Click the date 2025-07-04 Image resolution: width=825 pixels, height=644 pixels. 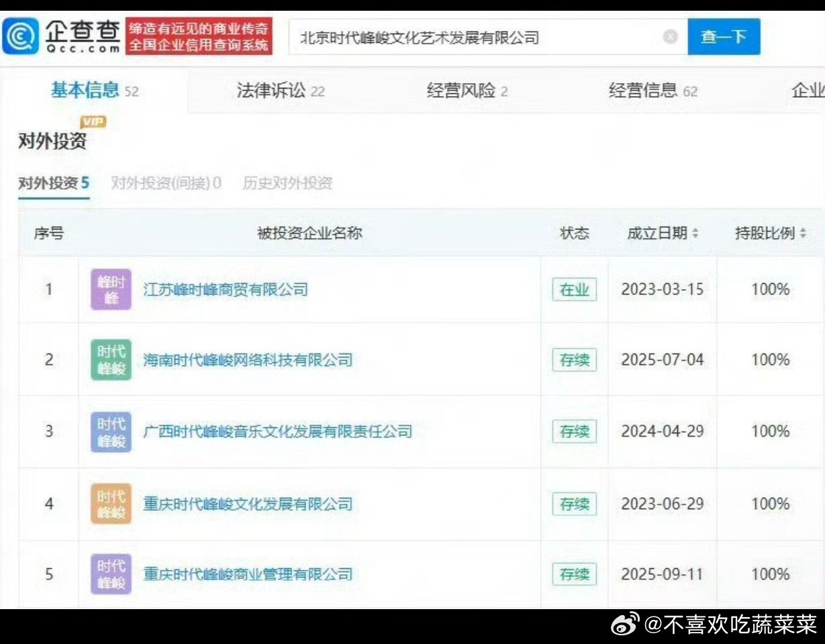click(x=662, y=360)
